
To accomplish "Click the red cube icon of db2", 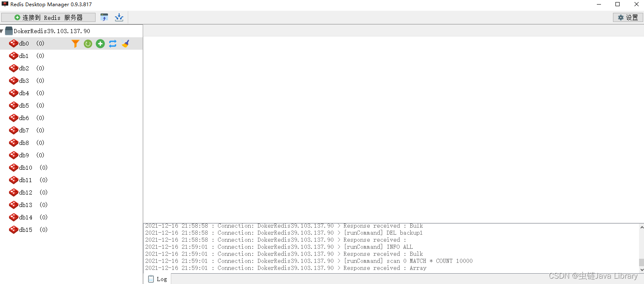I will pyautogui.click(x=14, y=68).
